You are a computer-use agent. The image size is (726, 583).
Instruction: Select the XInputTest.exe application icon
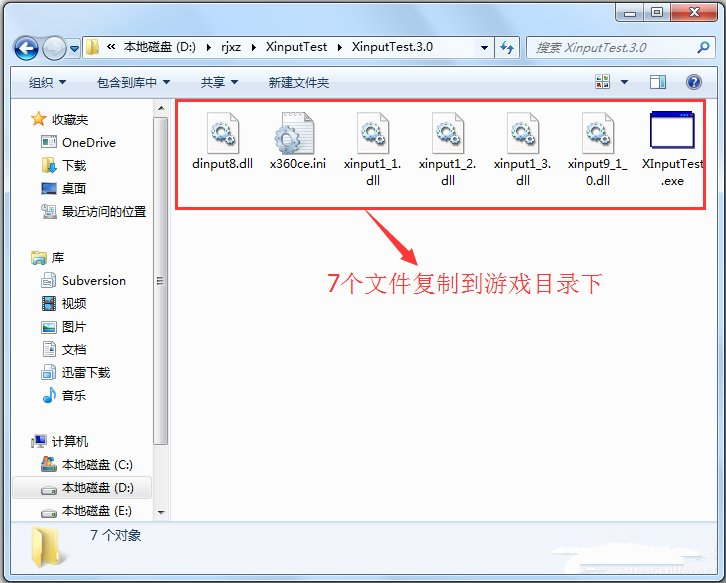tap(671, 133)
